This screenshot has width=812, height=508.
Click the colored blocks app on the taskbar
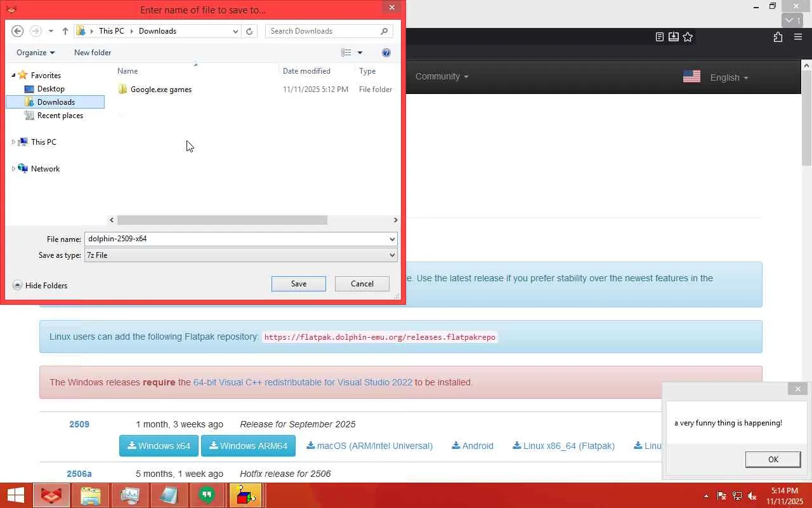[x=245, y=495]
